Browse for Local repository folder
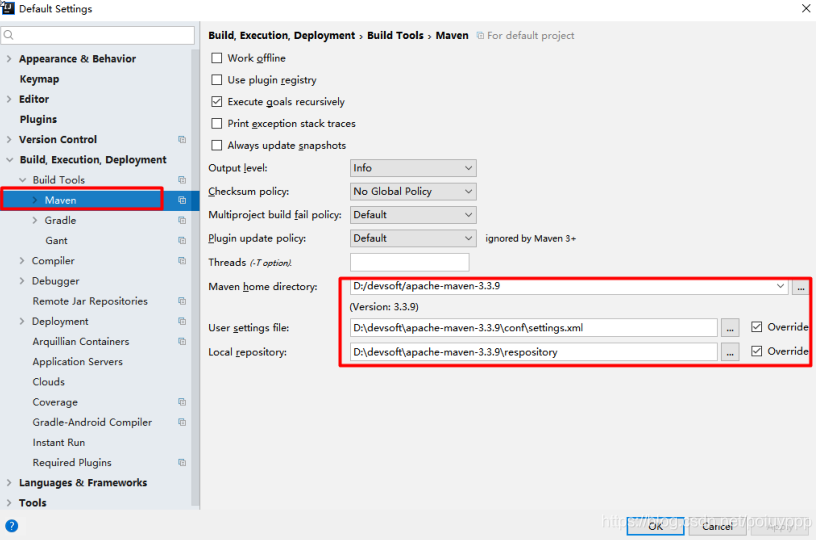The image size is (822, 540). (x=730, y=352)
